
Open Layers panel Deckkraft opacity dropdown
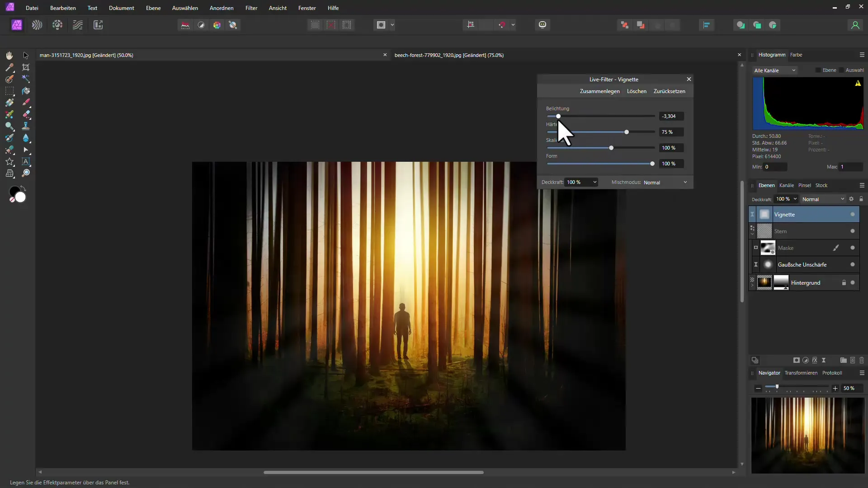tap(795, 199)
